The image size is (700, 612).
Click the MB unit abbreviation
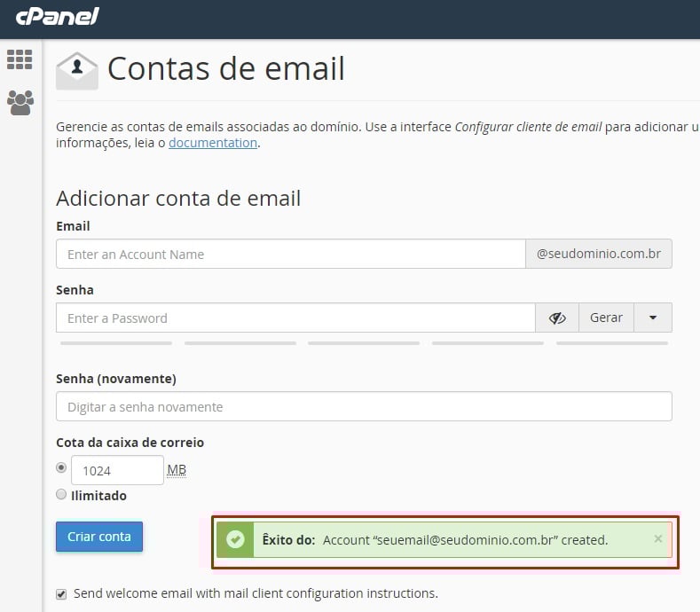pos(177,470)
